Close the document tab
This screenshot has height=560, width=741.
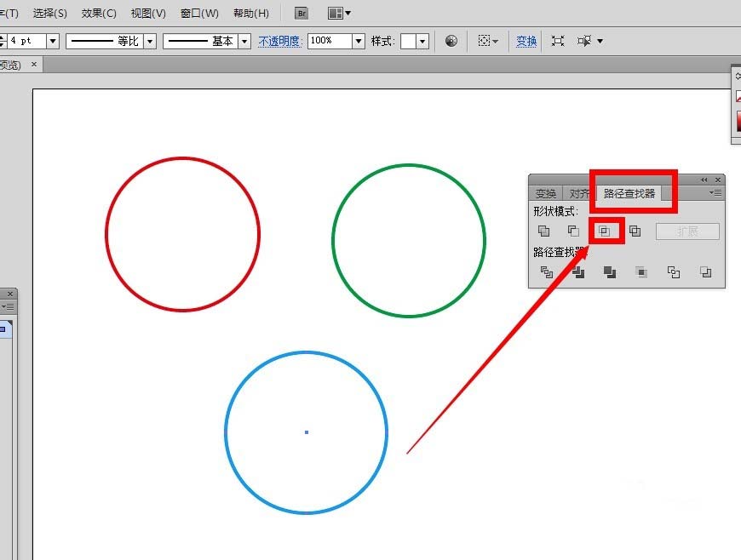pyautogui.click(x=34, y=64)
